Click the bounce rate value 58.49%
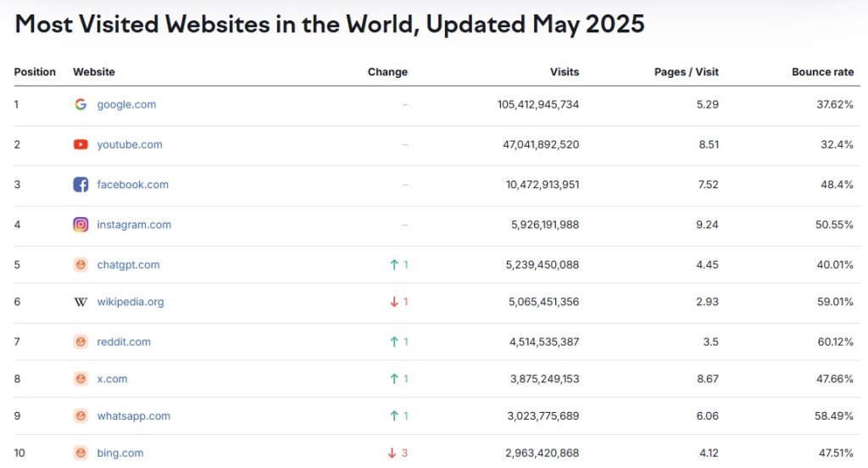Image resolution: width=868 pixels, height=468 pixels. (834, 416)
